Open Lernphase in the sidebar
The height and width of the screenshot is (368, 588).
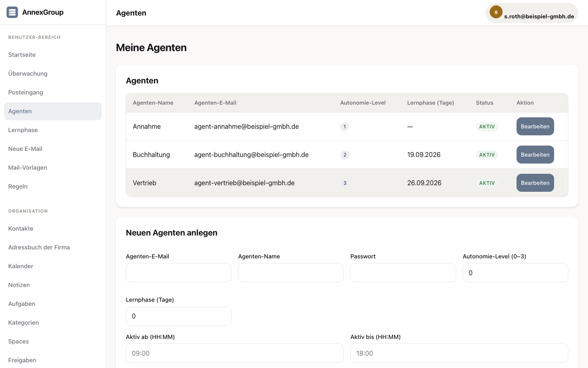click(53, 130)
